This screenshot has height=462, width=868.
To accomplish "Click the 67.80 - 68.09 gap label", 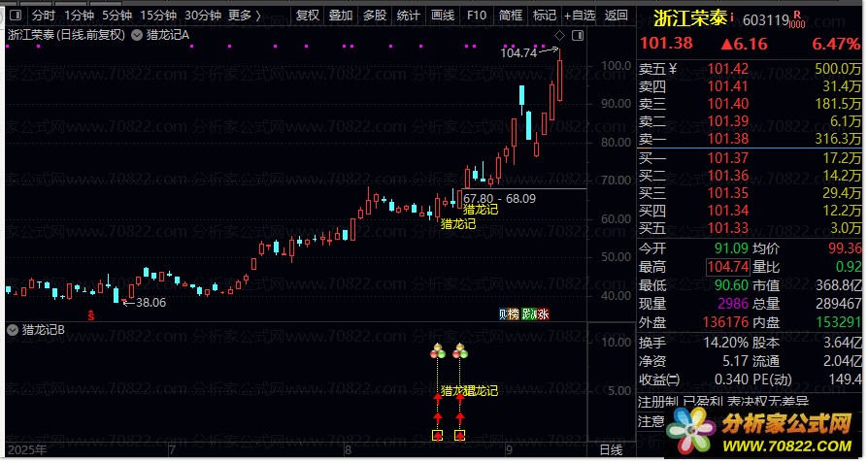I will pyautogui.click(x=499, y=199).
